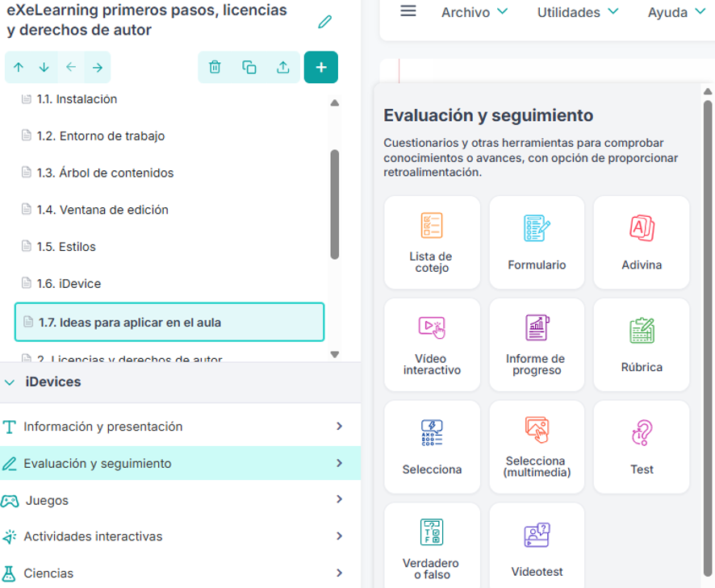Image resolution: width=715 pixels, height=588 pixels.
Task: Add the Selecciona iDevice
Action: coord(432,447)
